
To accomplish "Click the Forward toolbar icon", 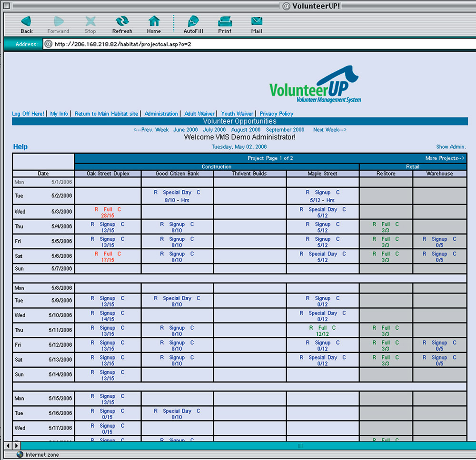I will coord(58,21).
